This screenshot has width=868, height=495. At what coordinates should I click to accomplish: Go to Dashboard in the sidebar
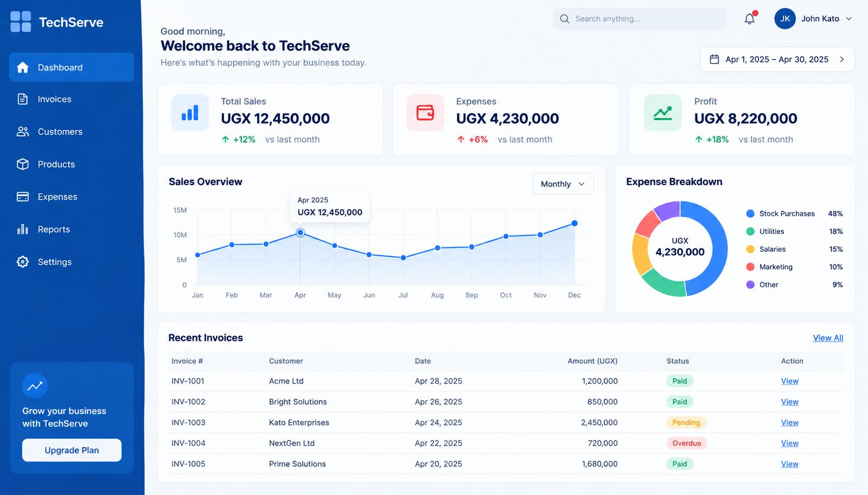(x=72, y=67)
